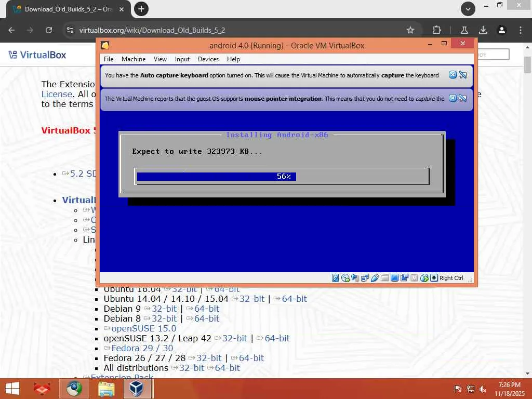Click the shared folders status icon

point(385,278)
